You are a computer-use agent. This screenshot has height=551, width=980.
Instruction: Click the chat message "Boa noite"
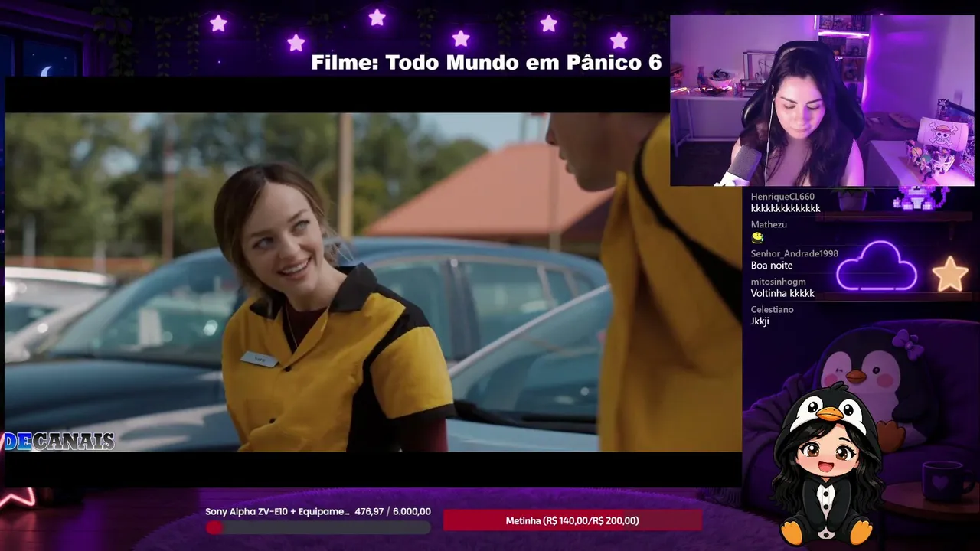pyautogui.click(x=772, y=266)
